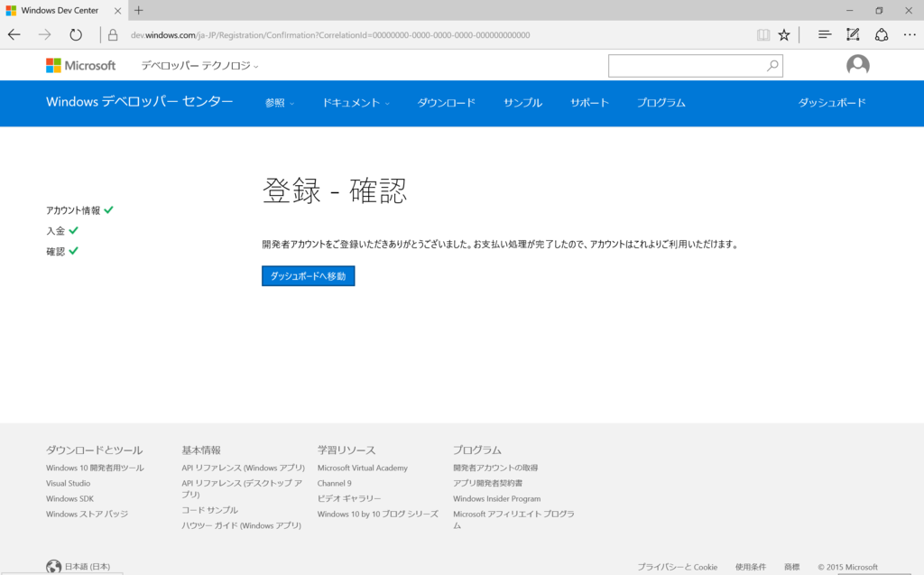Click the © 2015 Microsoft footer text

[x=847, y=567]
